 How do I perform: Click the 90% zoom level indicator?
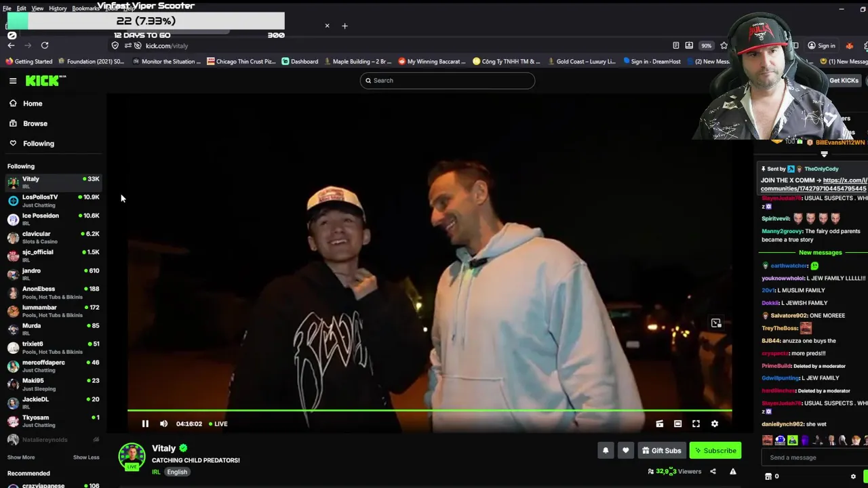click(707, 45)
